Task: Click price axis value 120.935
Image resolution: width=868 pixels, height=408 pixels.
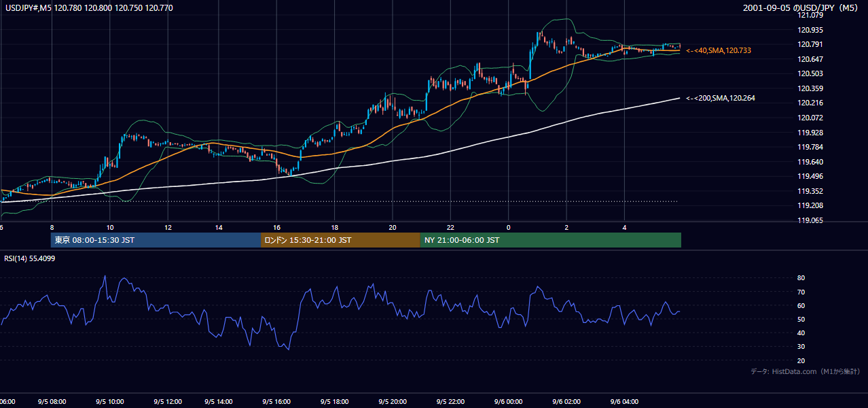Action: point(811,30)
